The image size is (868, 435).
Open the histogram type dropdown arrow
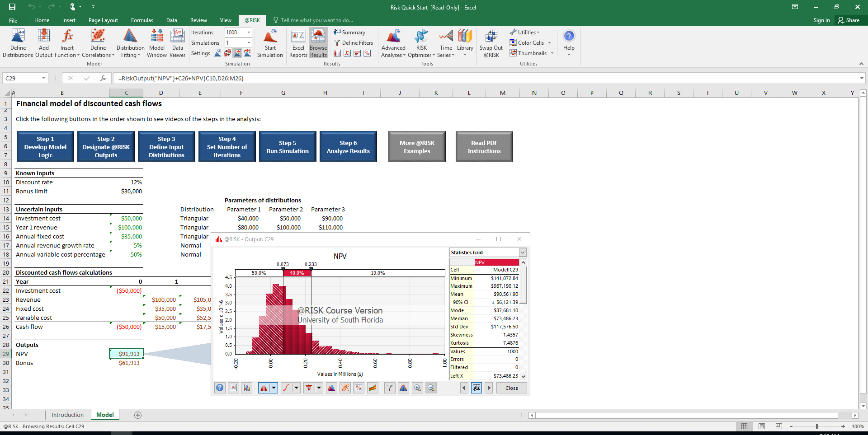274,388
